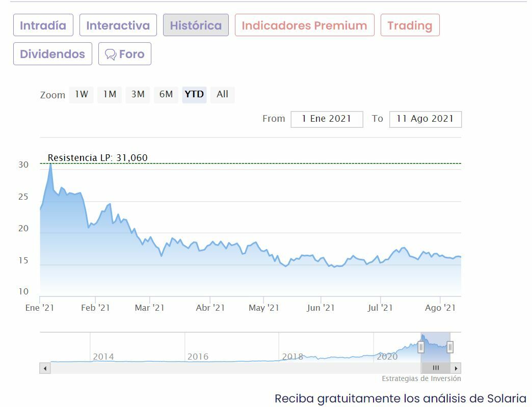Click the navigator left range handle
This screenshot has width=532, height=407.
[x=421, y=347]
